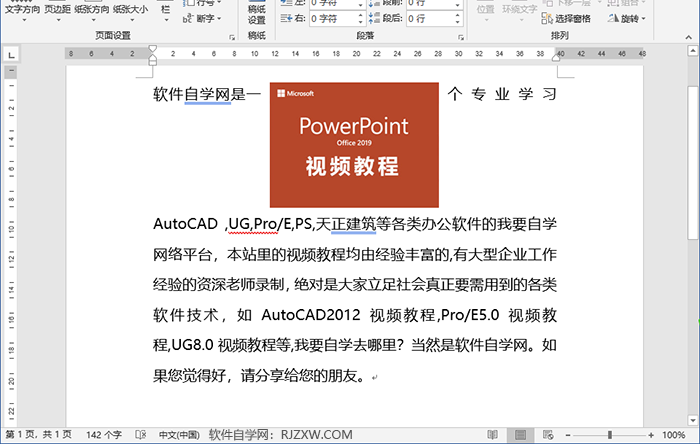Click the right indent marker on ruler

(556, 58)
